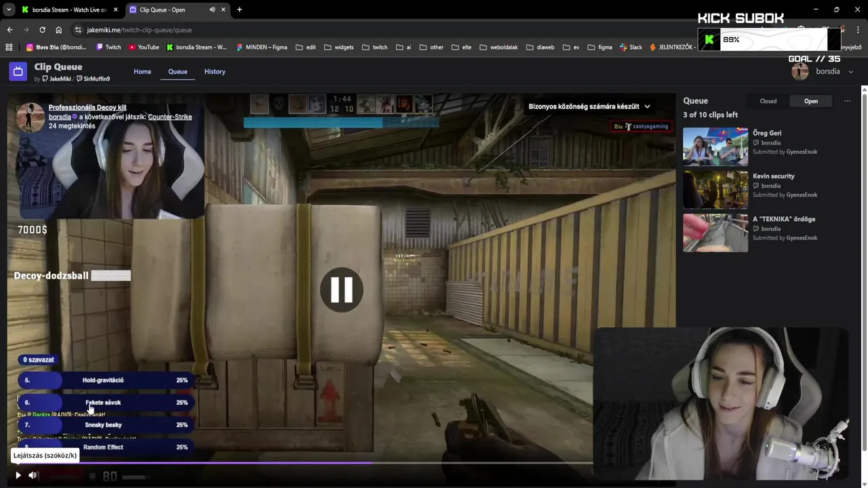The image size is (868, 488).
Task: Open the History nav item
Action: [215, 71]
